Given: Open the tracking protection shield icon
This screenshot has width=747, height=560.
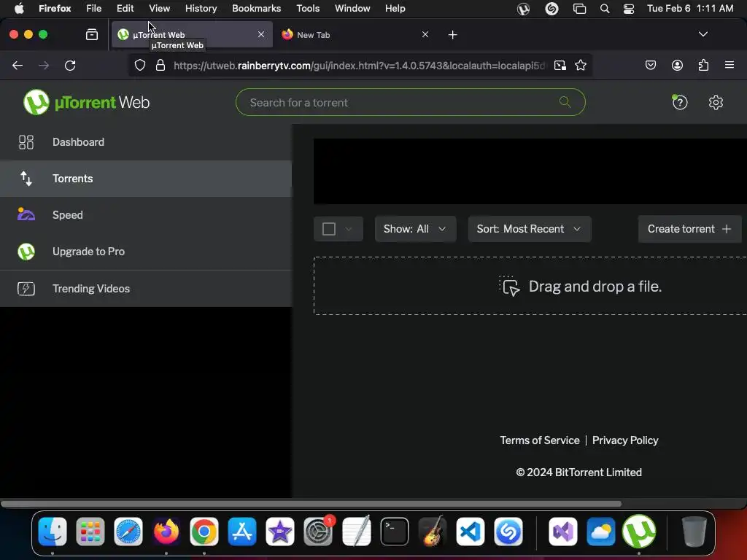Looking at the screenshot, I should (139, 65).
